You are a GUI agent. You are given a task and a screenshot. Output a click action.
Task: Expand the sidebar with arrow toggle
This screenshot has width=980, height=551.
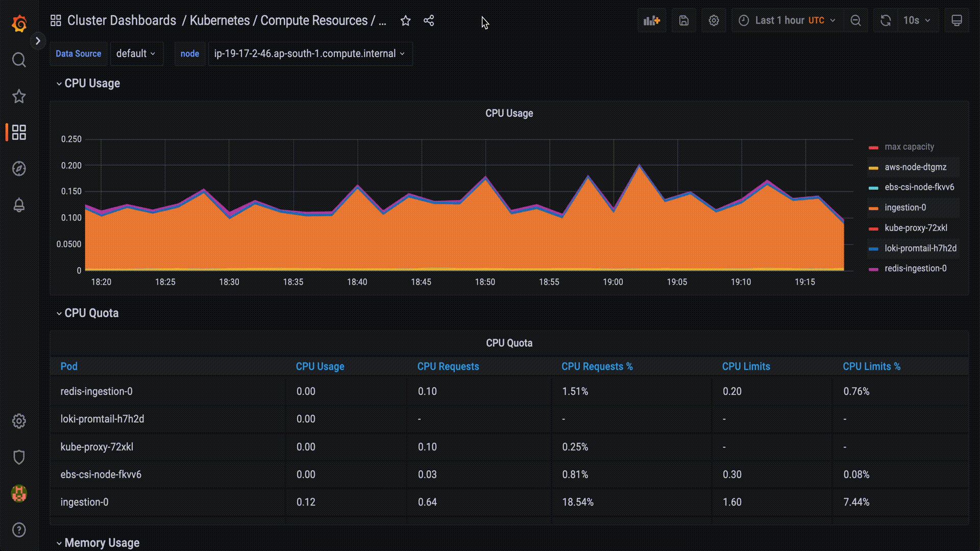(38, 41)
